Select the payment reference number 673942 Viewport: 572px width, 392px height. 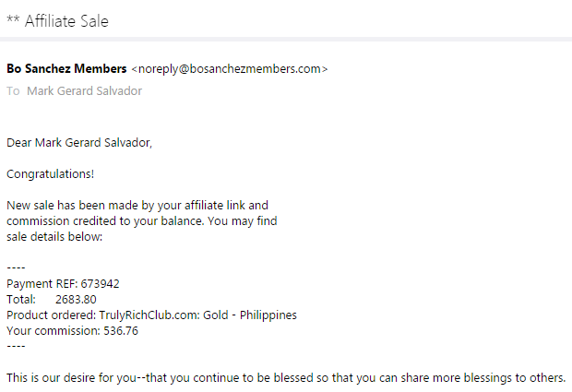click(100, 284)
